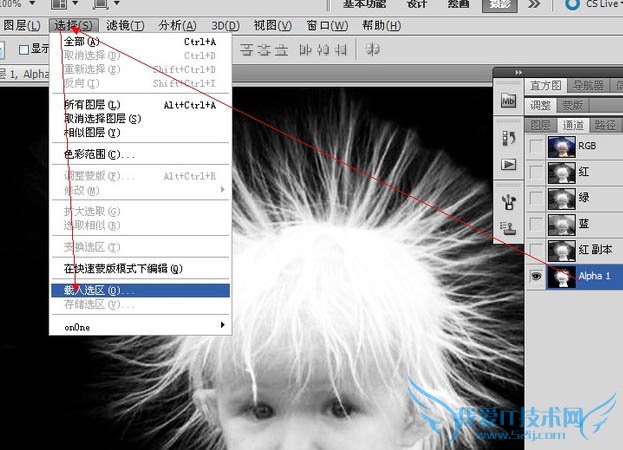Open the 窗口(W) menu
This screenshot has width=623, height=450.
pos(327,26)
